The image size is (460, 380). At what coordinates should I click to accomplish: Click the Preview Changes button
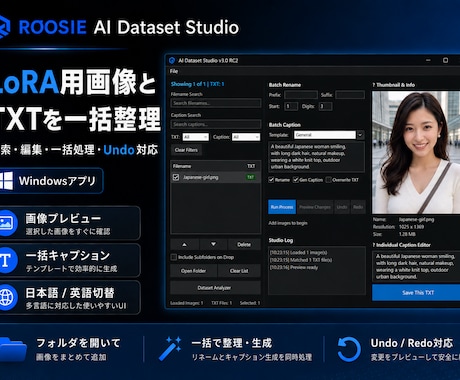[315, 207]
